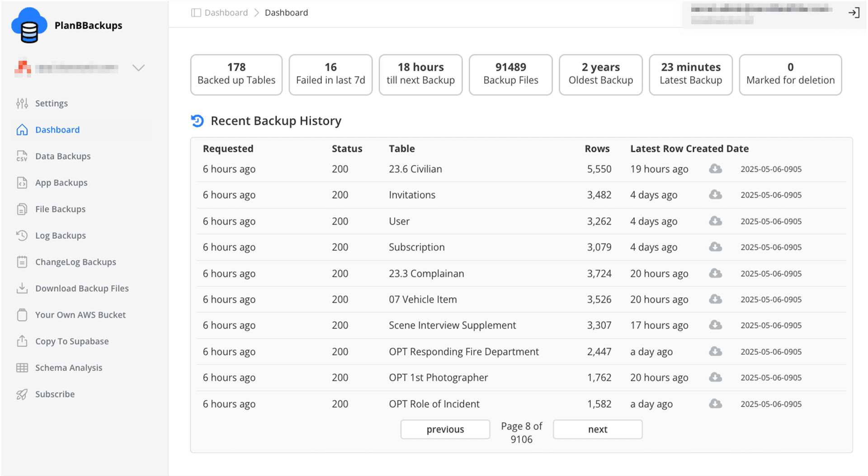
Task: Open the Subscribe link in sidebar
Action: [55, 394]
